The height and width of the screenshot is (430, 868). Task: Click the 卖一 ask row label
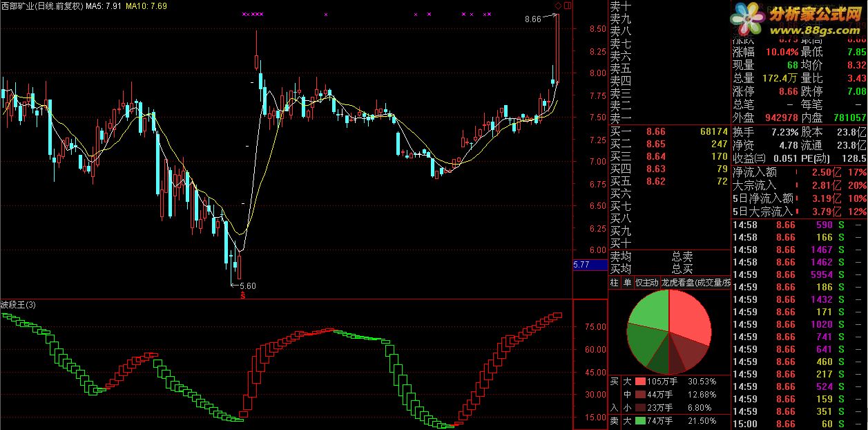tap(621, 118)
